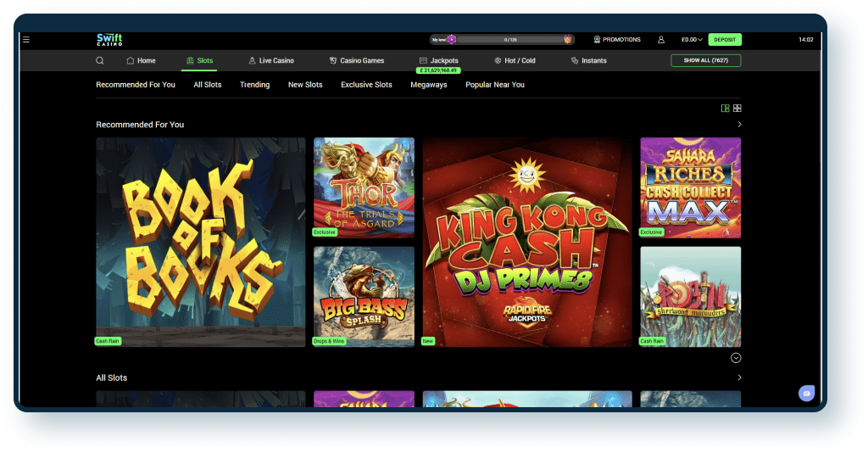
Task: Click the 14:02 clock display
Action: pos(806,40)
